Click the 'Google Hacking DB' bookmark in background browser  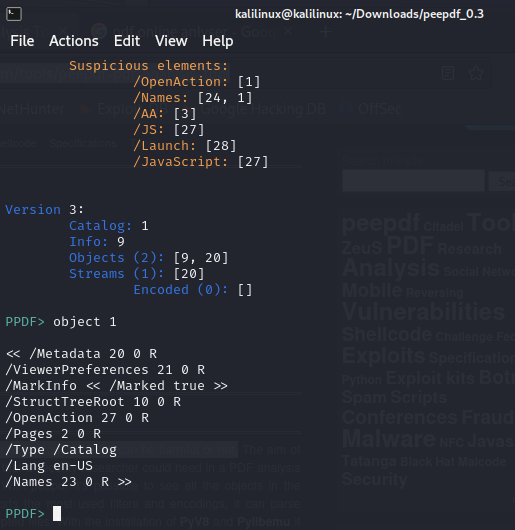[x=263, y=109]
